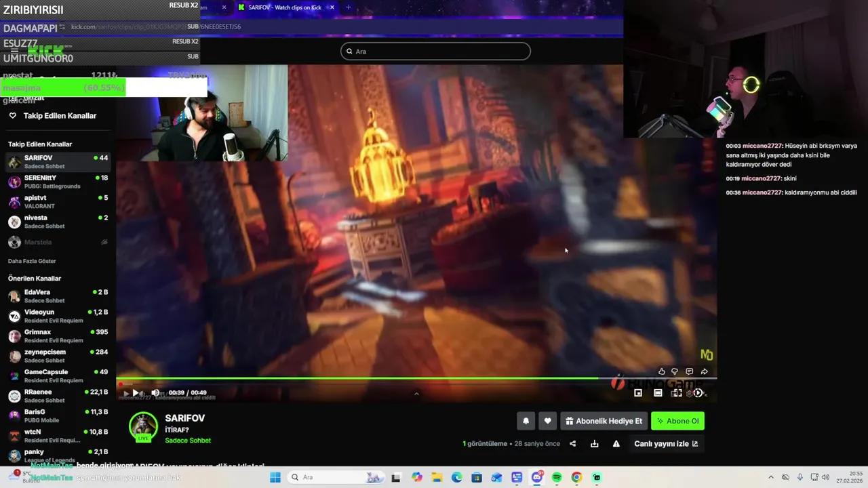Open Task View on taskbar

pos(396,477)
